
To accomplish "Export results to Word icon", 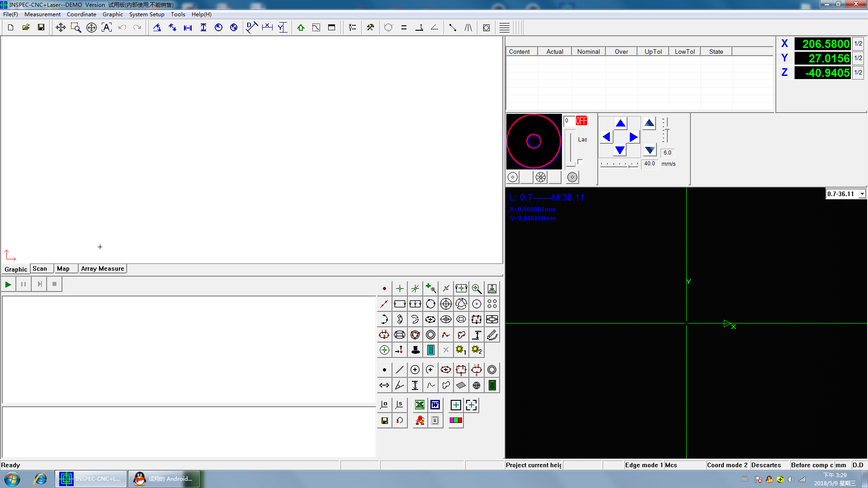I will (435, 405).
